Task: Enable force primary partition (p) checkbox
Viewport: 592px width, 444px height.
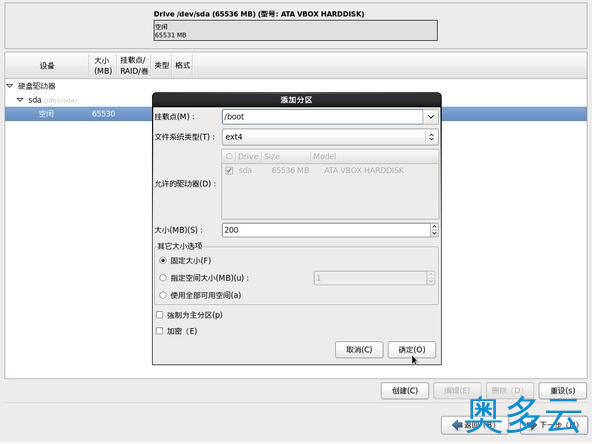Action: 160,315
